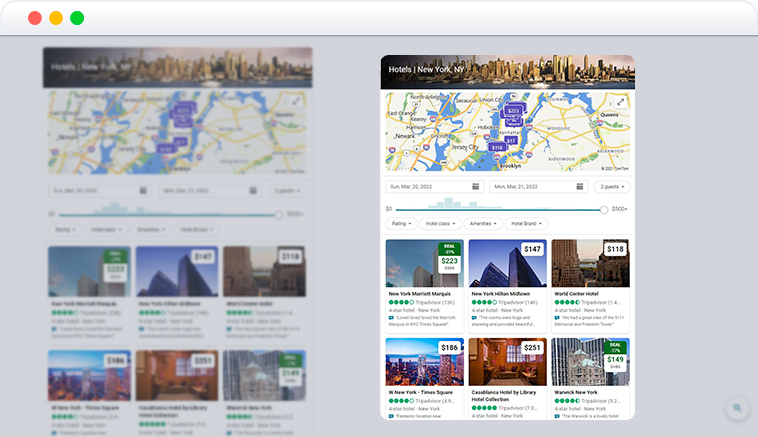The height and width of the screenshot is (437, 758).
Task: Open World Center Hotel photo
Action: (591, 263)
